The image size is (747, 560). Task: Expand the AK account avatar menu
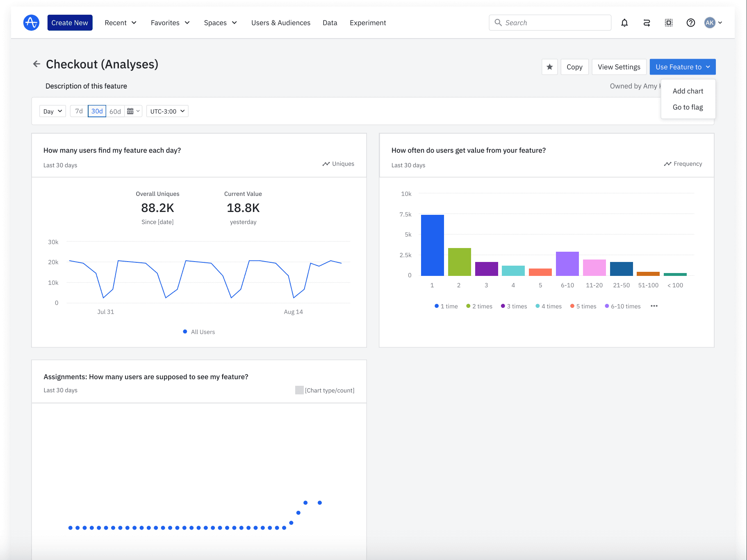pyautogui.click(x=713, y=23)
